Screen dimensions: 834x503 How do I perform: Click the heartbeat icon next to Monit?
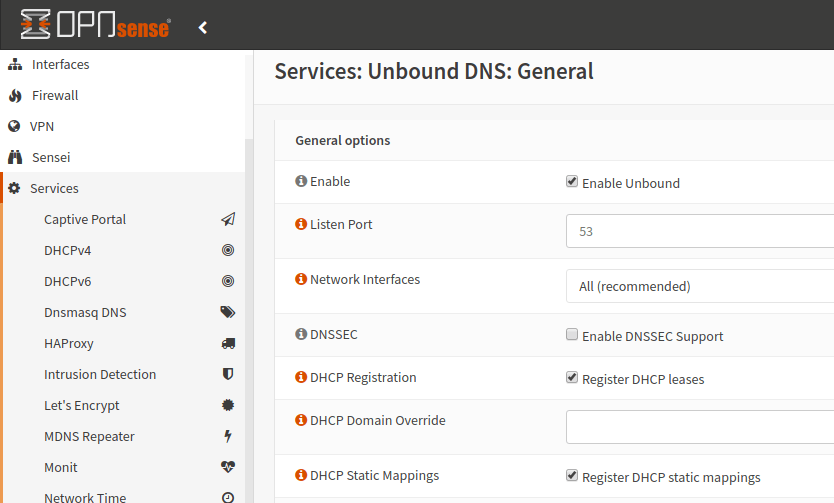coord(228,467)
